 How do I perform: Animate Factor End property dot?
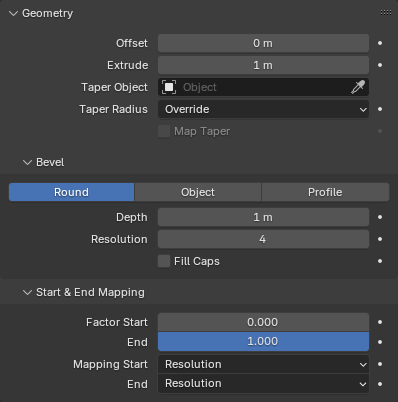point(380,342)
